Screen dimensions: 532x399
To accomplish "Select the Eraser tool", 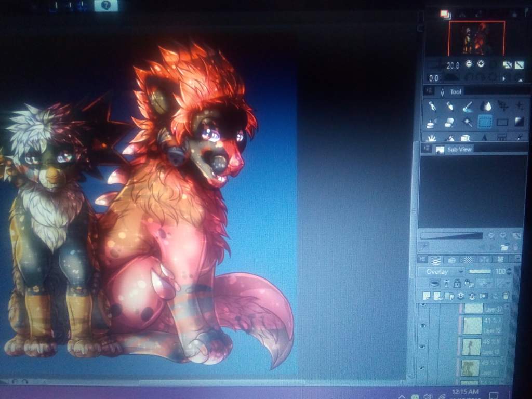I will click(449, 123).
